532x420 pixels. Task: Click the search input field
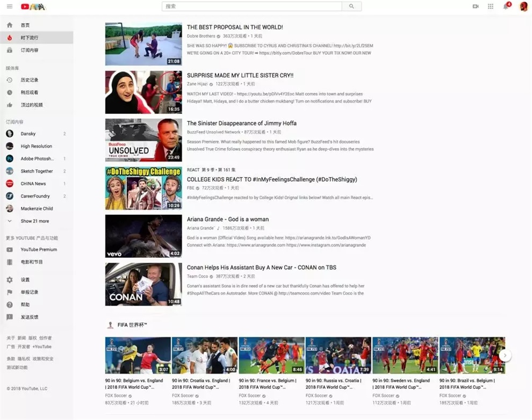click(251, 6)
